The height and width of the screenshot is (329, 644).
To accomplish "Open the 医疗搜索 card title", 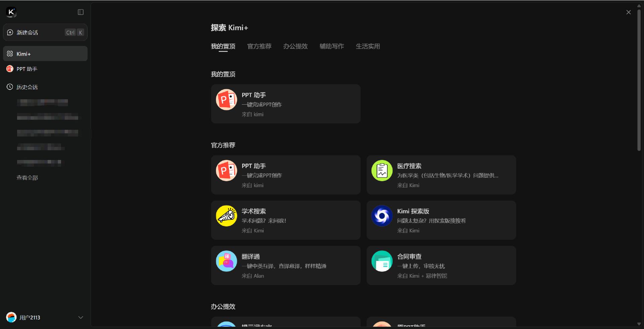I will (x=409, y=166).
